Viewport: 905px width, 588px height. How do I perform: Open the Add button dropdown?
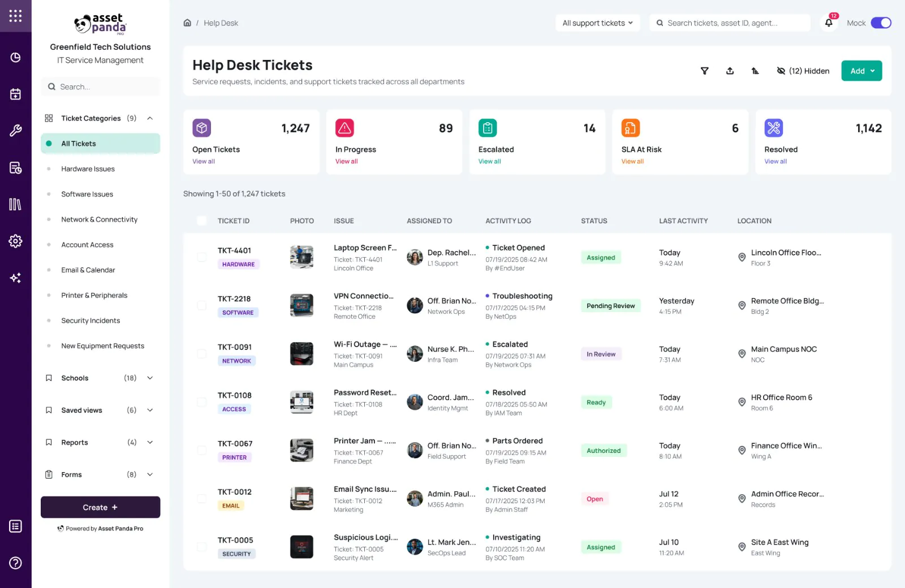[861, 71]
